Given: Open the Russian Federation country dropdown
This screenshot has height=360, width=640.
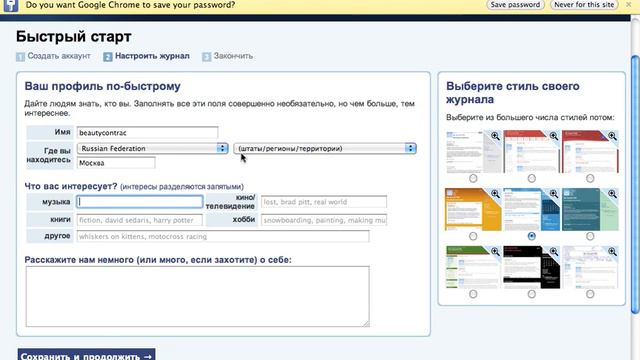Looking at the screenshot, I should point(152,148).
